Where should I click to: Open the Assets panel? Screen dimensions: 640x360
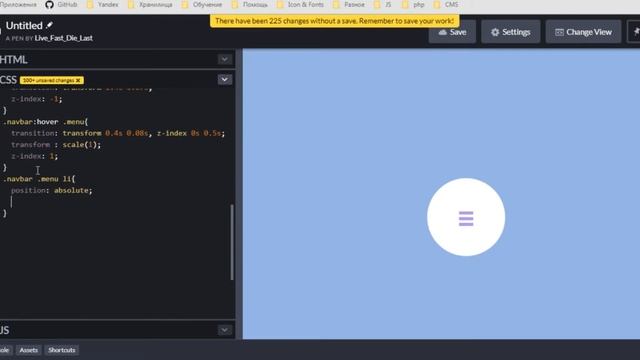click(x=29, y=350)
